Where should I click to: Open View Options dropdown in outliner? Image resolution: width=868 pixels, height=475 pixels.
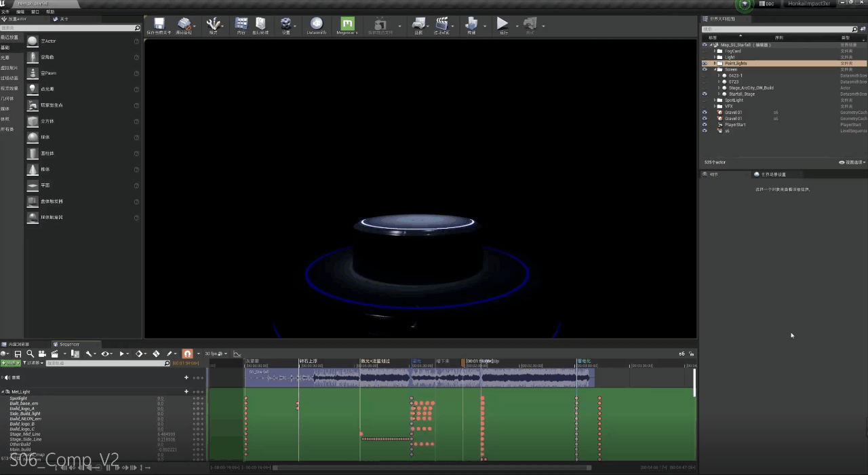pos(852,162)
